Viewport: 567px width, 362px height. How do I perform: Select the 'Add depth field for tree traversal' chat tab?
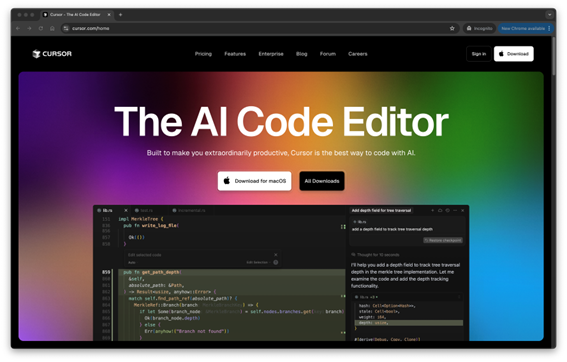pos(381,210)
